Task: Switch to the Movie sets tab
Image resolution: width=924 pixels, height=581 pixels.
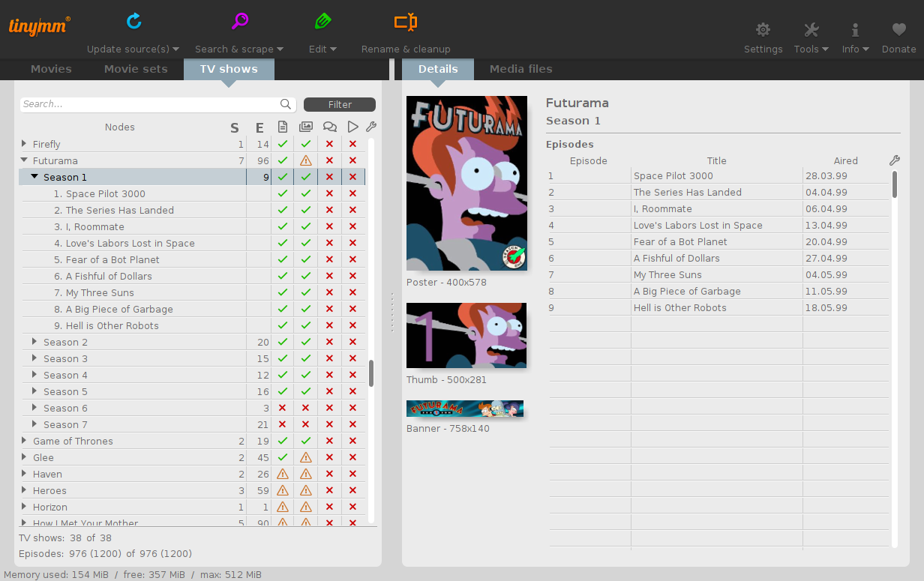Action: [x=136, y=69]
